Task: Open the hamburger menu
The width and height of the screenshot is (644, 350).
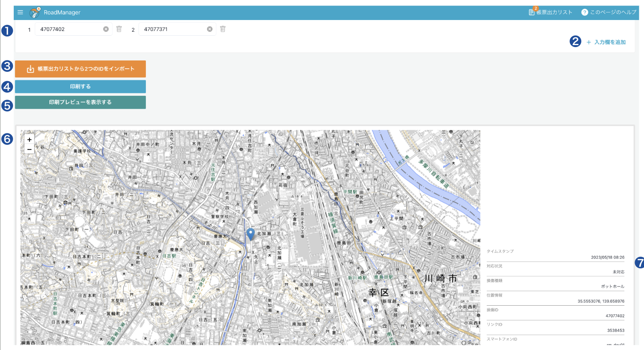Action: 20,12
